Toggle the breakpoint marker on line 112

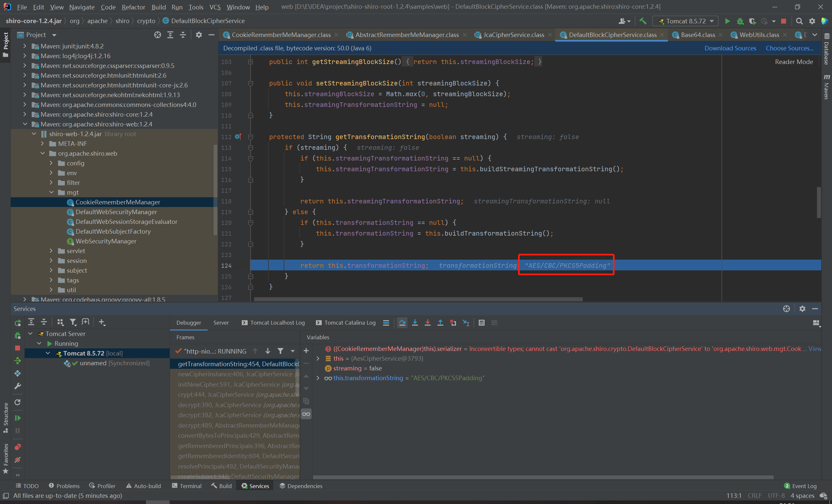(x=238, y=137)
